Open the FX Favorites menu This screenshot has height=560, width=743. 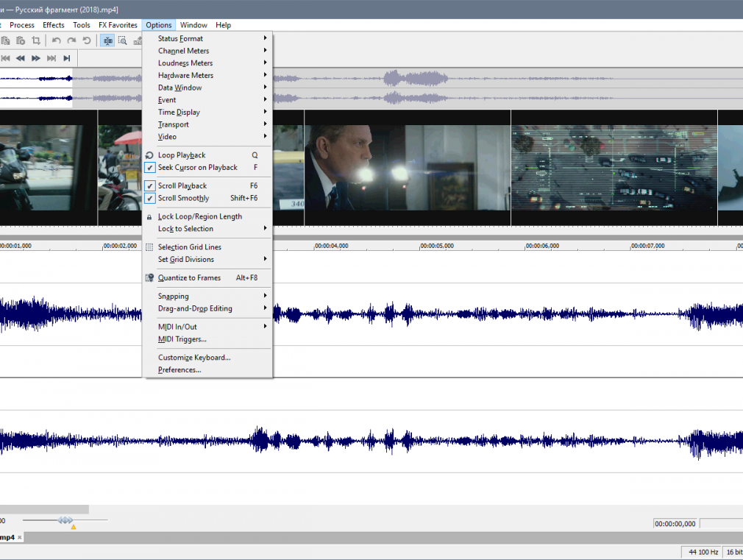(118, 25)
